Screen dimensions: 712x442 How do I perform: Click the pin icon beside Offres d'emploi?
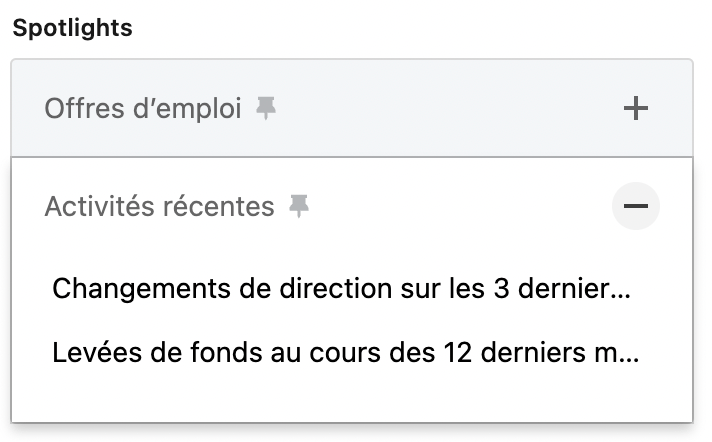coord(266,108)
